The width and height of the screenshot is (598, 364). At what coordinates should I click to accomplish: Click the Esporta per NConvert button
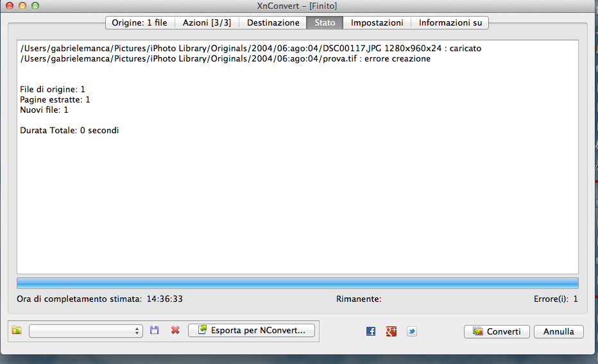[252, 330]
